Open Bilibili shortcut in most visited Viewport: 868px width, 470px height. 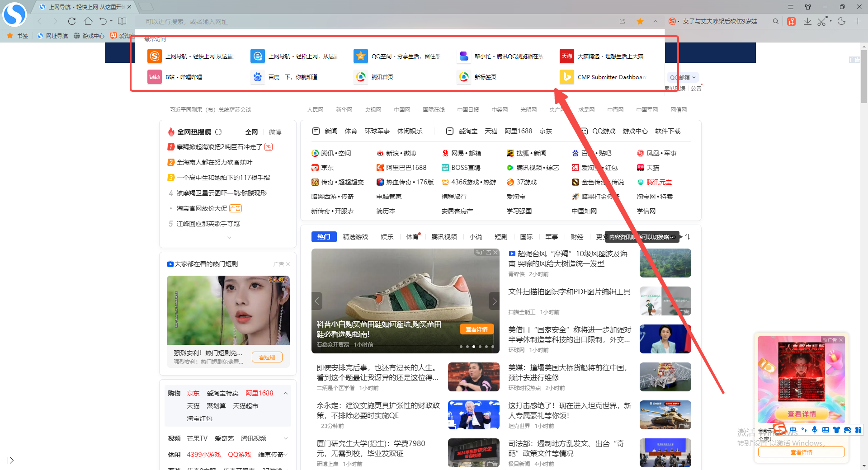pyautogui.click(x=175, y=77)
